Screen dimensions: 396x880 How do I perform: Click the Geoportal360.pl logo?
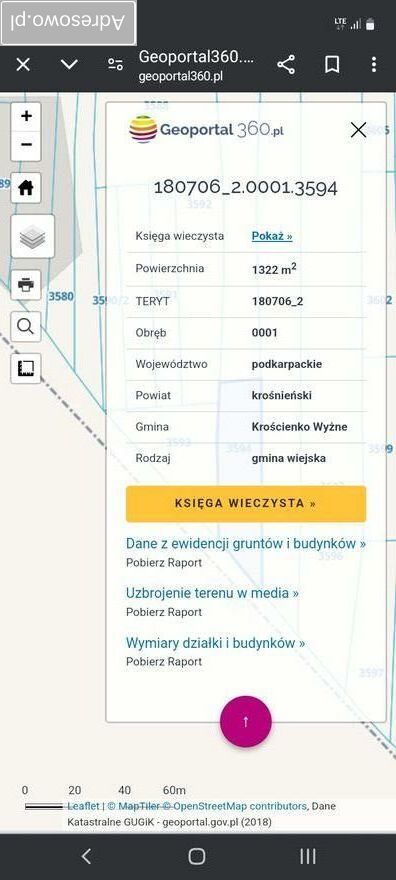click(206, 129)
